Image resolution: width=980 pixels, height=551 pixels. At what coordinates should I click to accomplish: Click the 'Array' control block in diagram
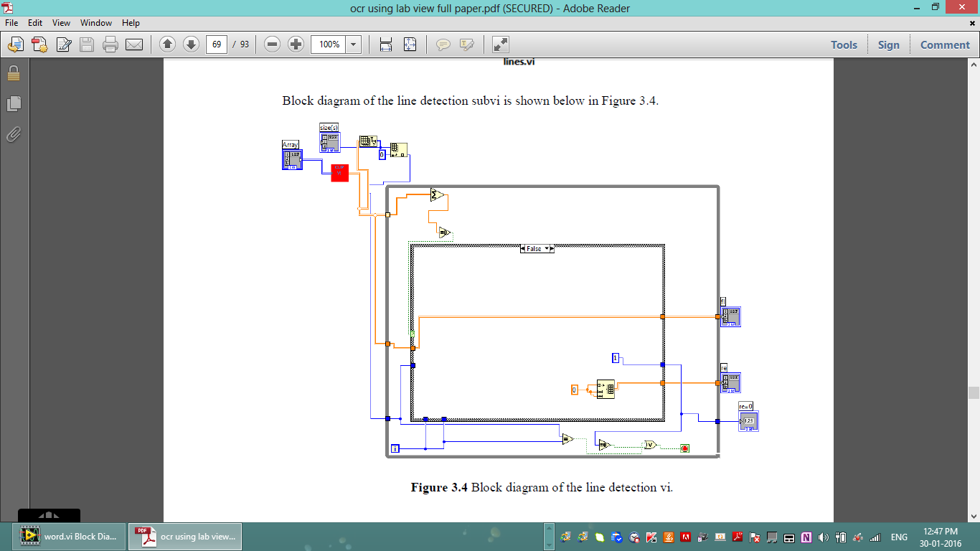pyautogui.click(x=292, y=159)
